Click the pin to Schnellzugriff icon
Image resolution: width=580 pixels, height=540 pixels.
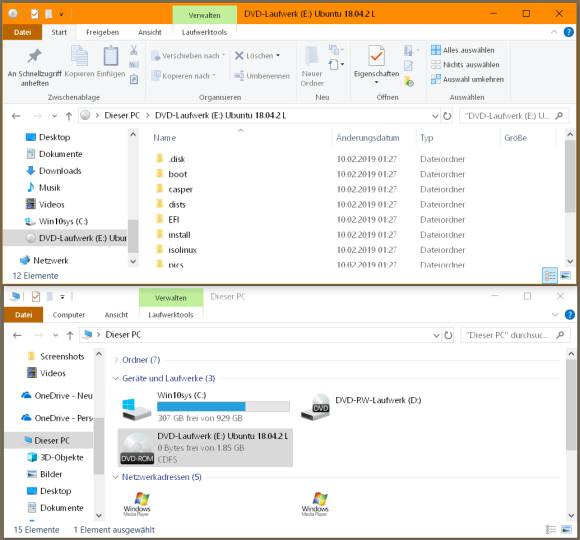(x=34, y=56)
